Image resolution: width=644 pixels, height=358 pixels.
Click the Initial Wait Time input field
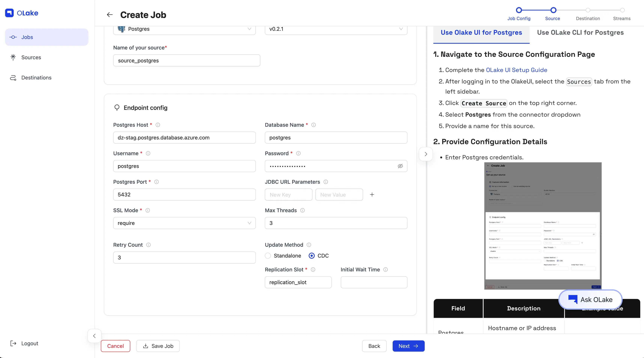point(374,282)
